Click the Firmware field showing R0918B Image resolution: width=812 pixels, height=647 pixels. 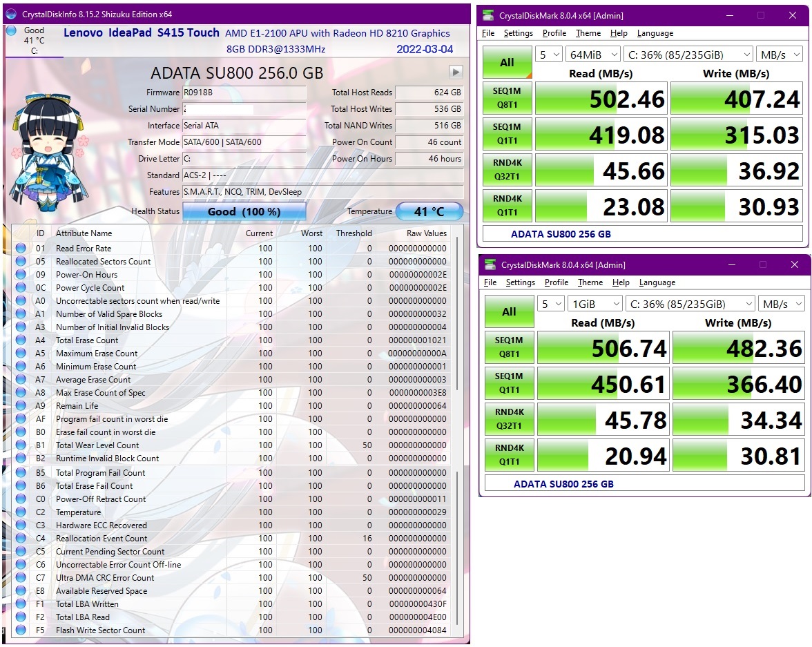pyautogui.click(x=244, y=93)
